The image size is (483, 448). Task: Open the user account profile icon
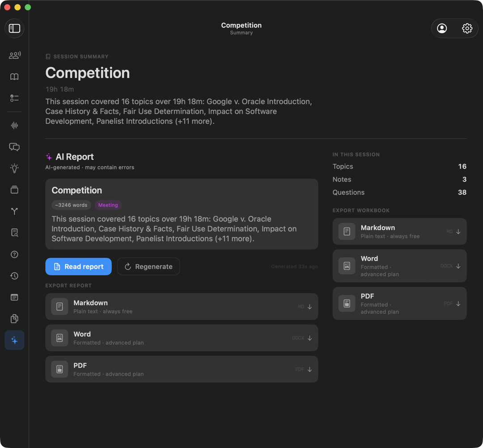442,28
